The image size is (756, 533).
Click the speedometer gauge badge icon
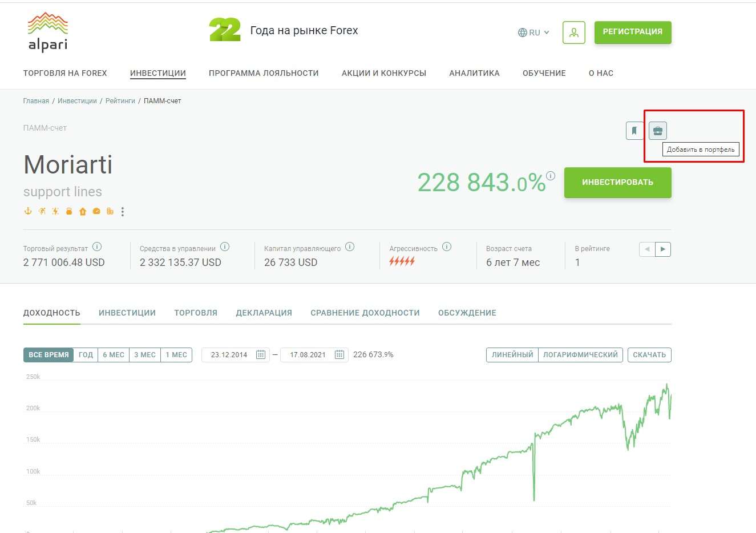[96, 211]
